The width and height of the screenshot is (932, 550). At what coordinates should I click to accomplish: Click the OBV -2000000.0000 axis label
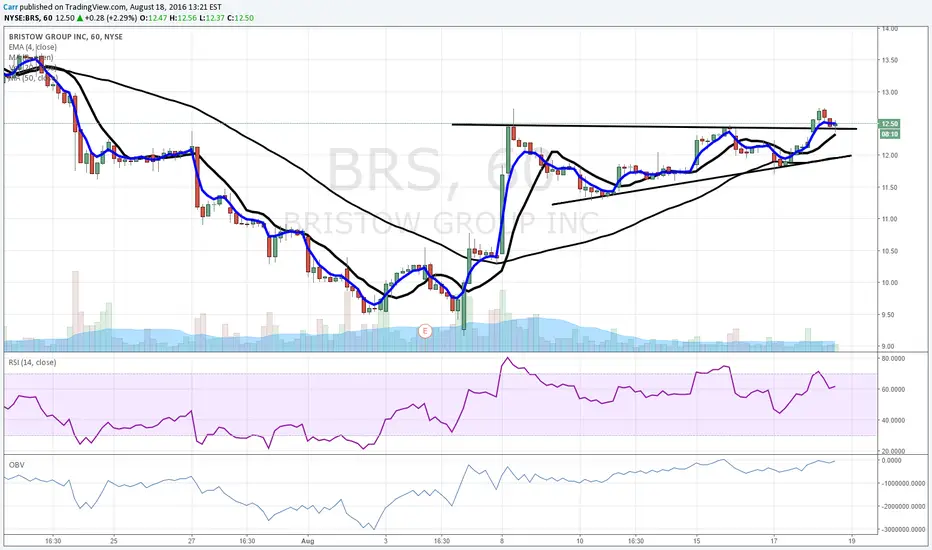(903, 507)
